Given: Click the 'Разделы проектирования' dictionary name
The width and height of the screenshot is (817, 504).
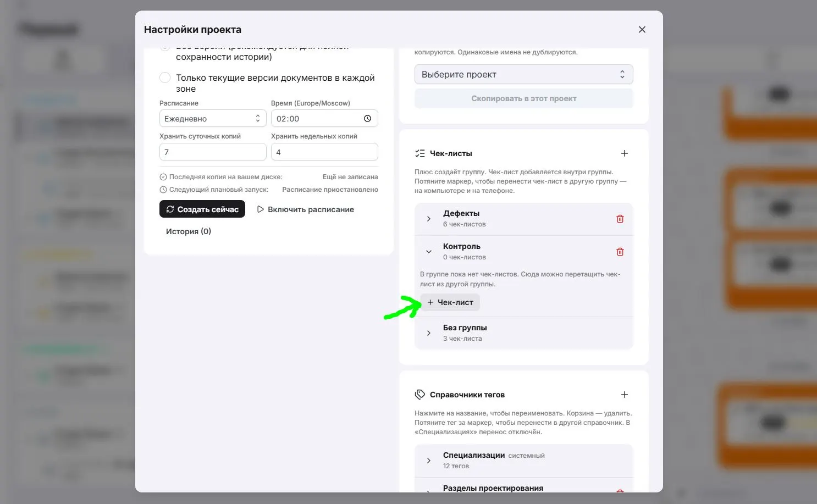Looking at the screenshot, I should [493, 488].
